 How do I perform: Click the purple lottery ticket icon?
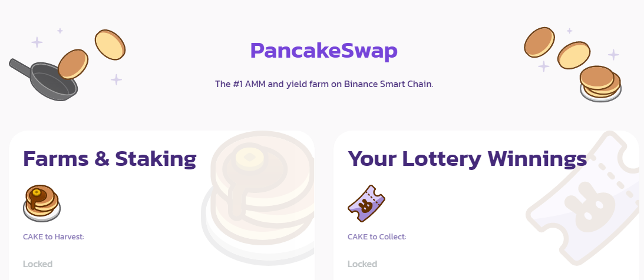[366, 204]
